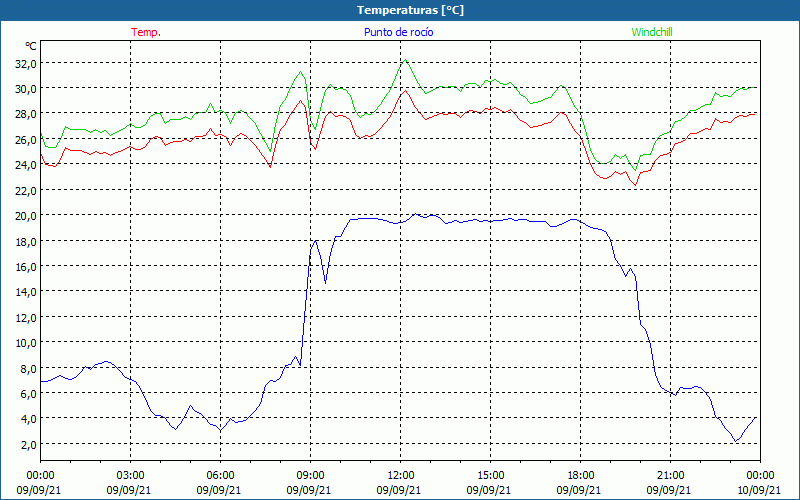
Task: Click the 16,0 y-axis value
Action: [26, 266]
